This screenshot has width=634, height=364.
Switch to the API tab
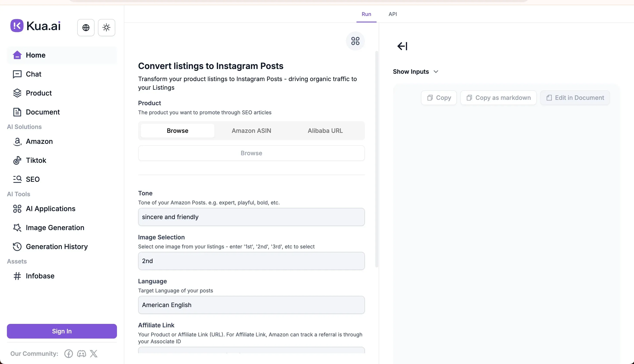[393, 14]
